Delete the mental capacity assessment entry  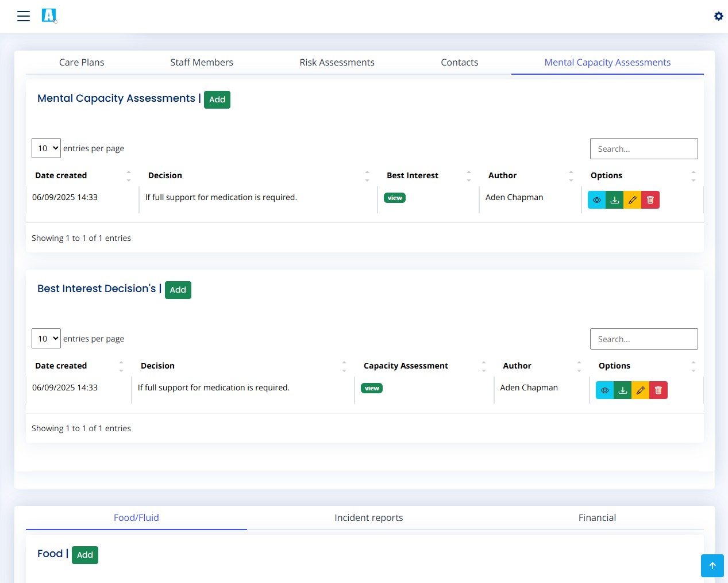coord(650,200)
